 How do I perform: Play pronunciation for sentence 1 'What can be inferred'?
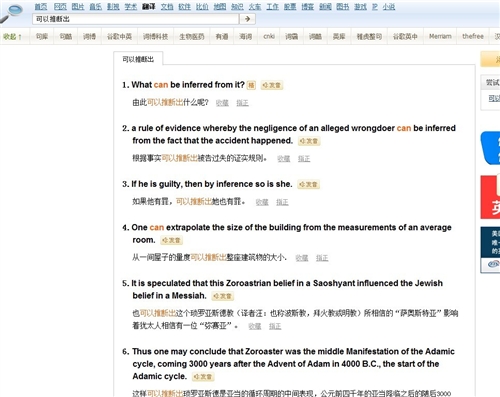(272, 85)
